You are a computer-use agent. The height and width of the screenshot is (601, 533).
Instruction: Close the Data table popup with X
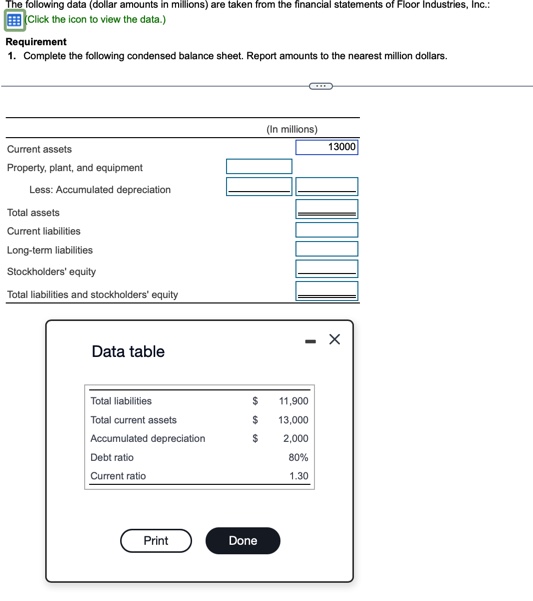pyautogui.click(x=335, y=339)
